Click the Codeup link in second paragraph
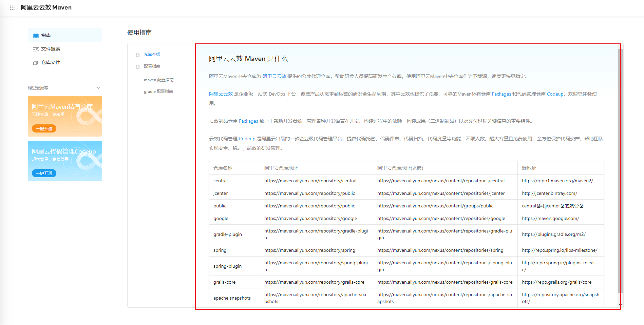 (555, 94)
